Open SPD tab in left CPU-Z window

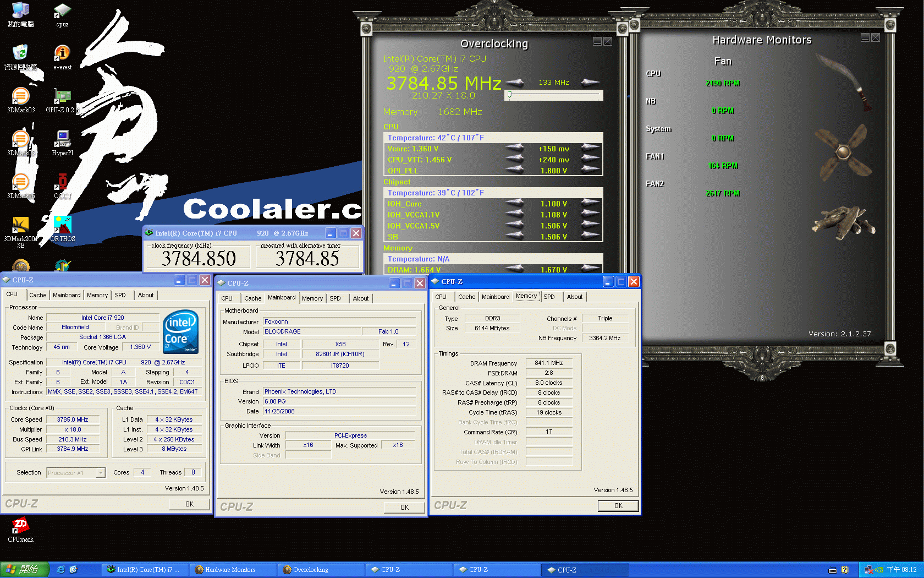[120, 295]
